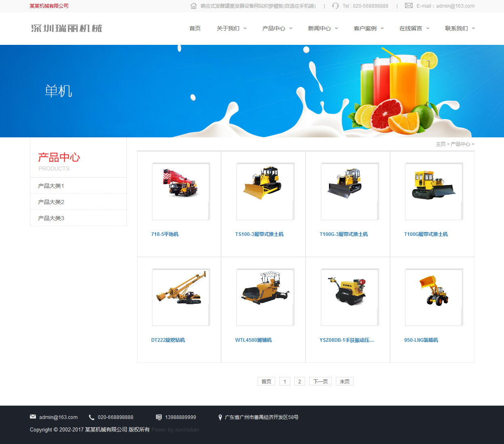This screenshot has height=444, width=504.
Task: Click the footer location pin icon
Action: 220,417
